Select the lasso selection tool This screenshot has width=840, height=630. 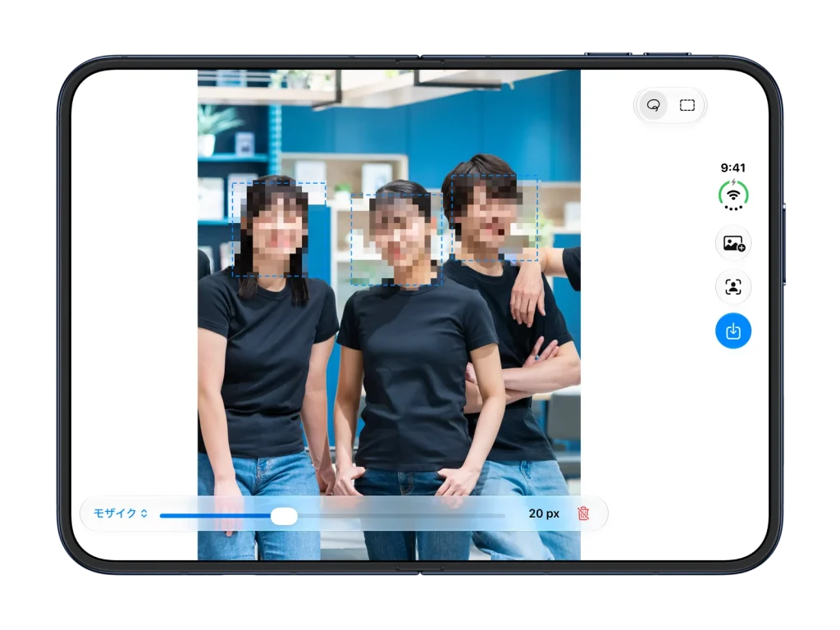click(x=653, y=105)
